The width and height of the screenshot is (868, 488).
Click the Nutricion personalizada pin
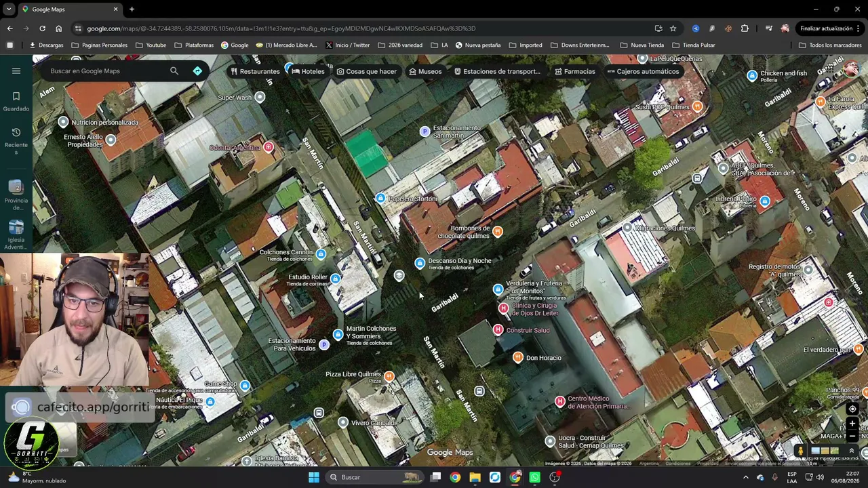(63, 122)
